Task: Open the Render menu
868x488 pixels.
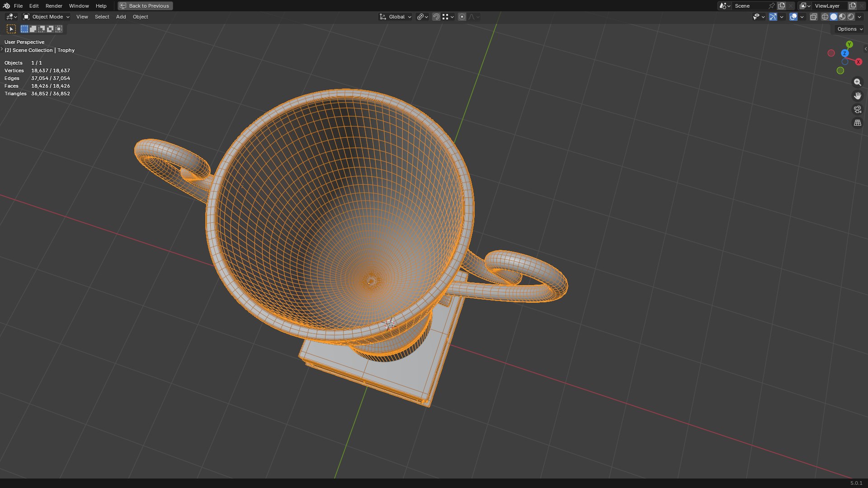Action: pos(54,6)
